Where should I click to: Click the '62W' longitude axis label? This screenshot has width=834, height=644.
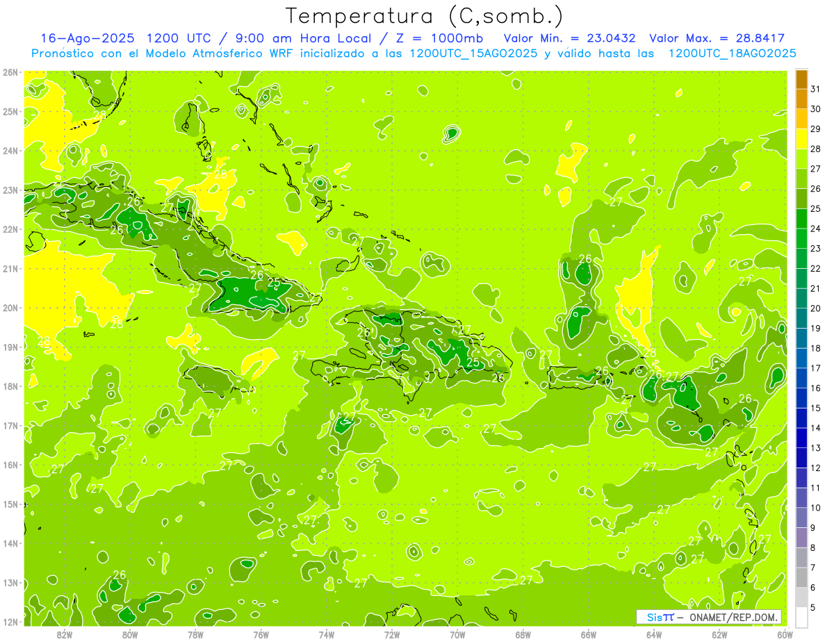719,634
